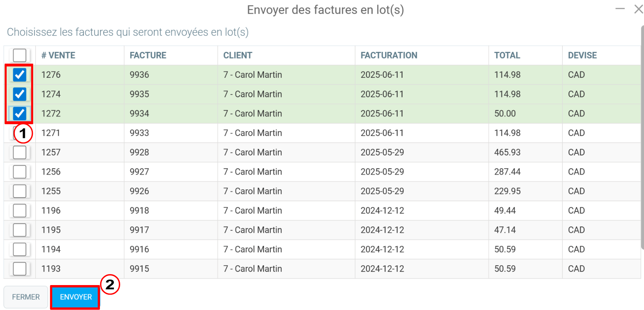Toggle the select-all header checkbox

click(x=20, y=55)
